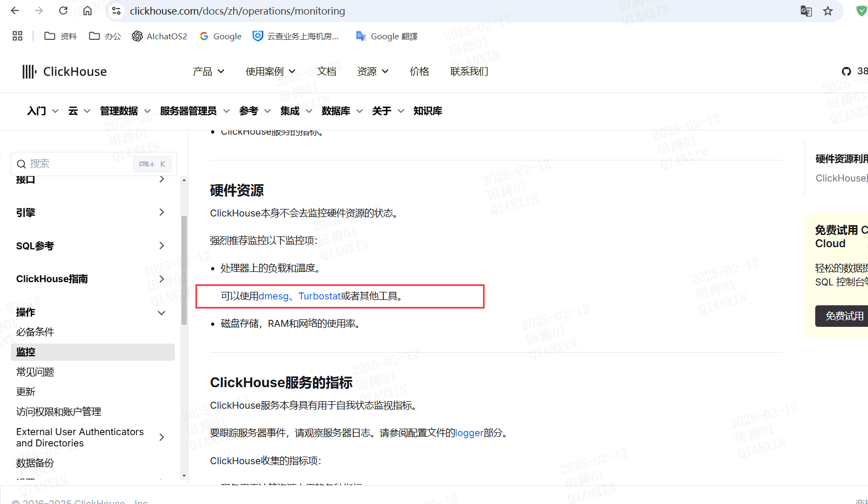
Task: Open the 云查业务上海机房 bookmark
Action: coord(296,36)
